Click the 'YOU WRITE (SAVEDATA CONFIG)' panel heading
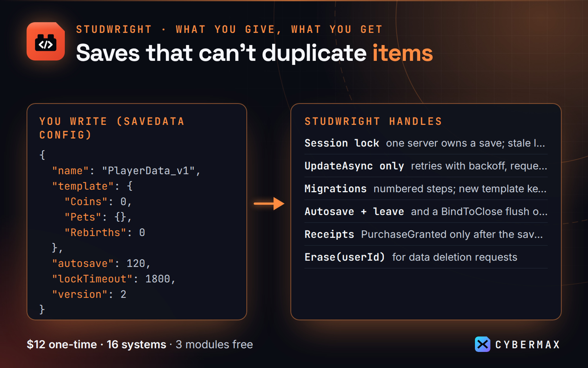The height and width of the screenshot is (368, 588). pos(112,128)
